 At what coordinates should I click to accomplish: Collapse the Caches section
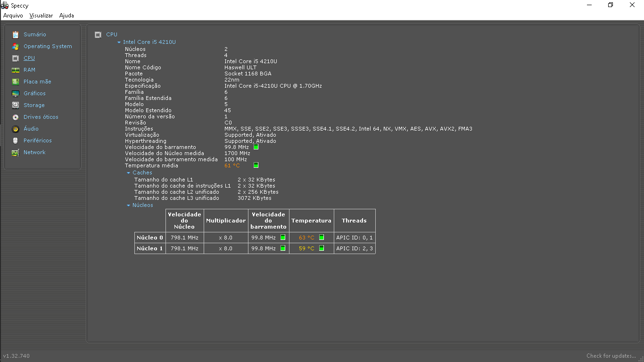[128, 173]
